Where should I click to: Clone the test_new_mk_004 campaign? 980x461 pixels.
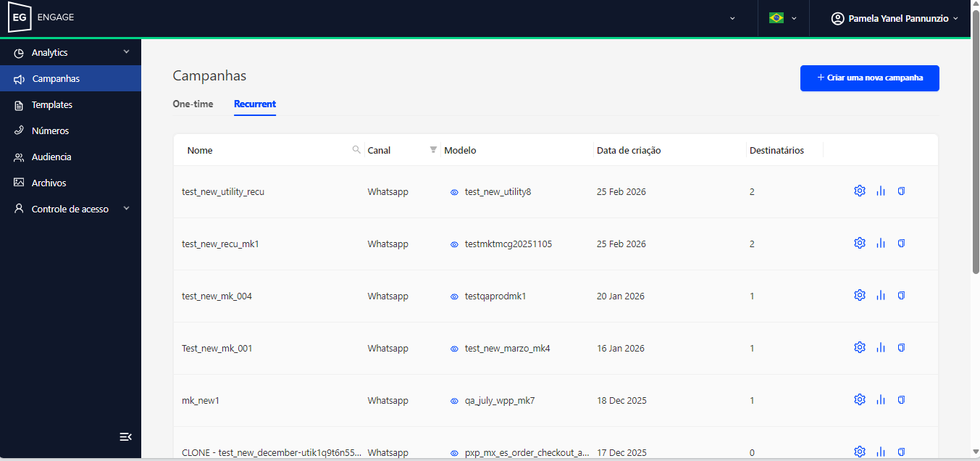pyautogui.click(x=902, y=296)
